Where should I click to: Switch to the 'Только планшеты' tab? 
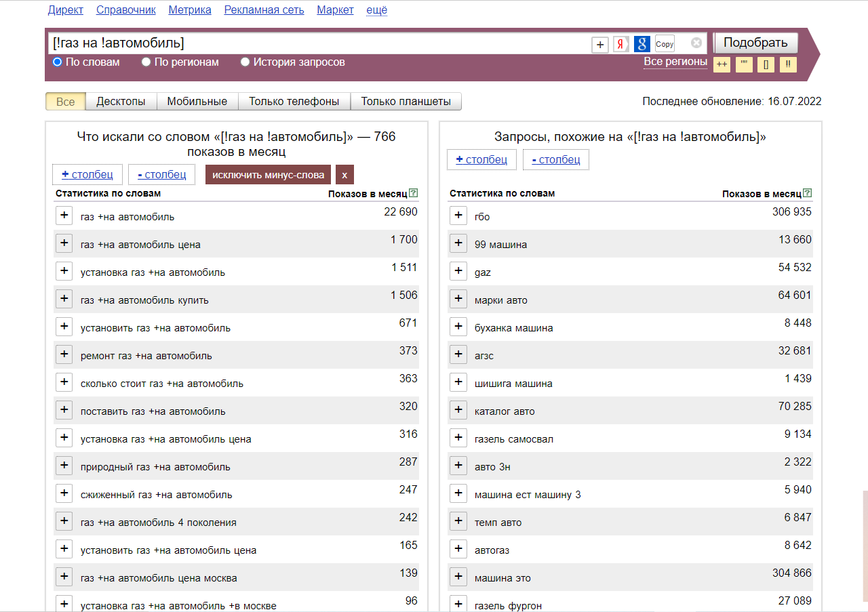point(406,102)
